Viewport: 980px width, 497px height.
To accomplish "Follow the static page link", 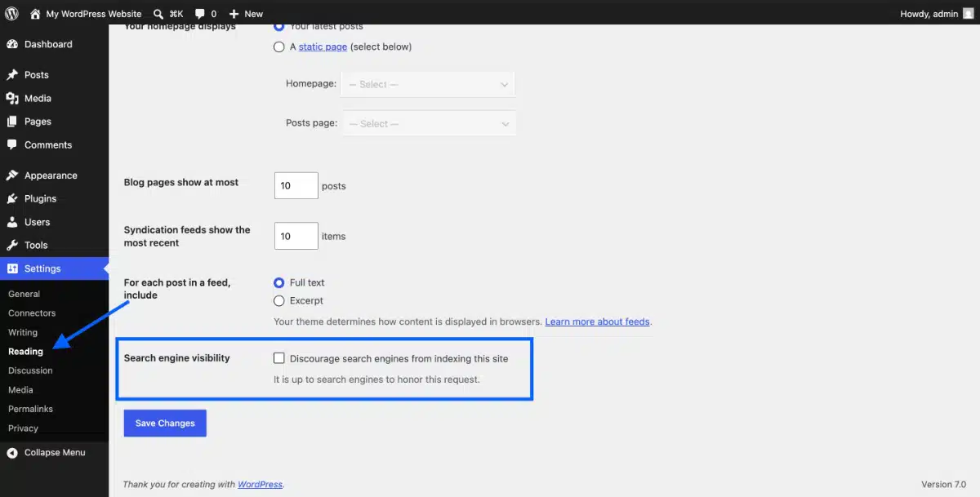I will [323, 47].
